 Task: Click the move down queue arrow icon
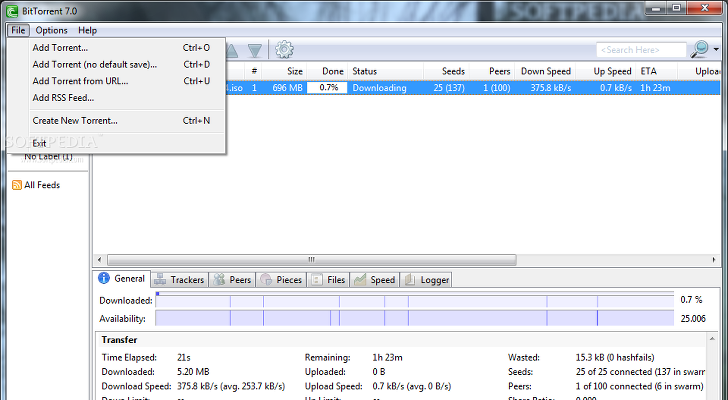click(x=255, y=49)
